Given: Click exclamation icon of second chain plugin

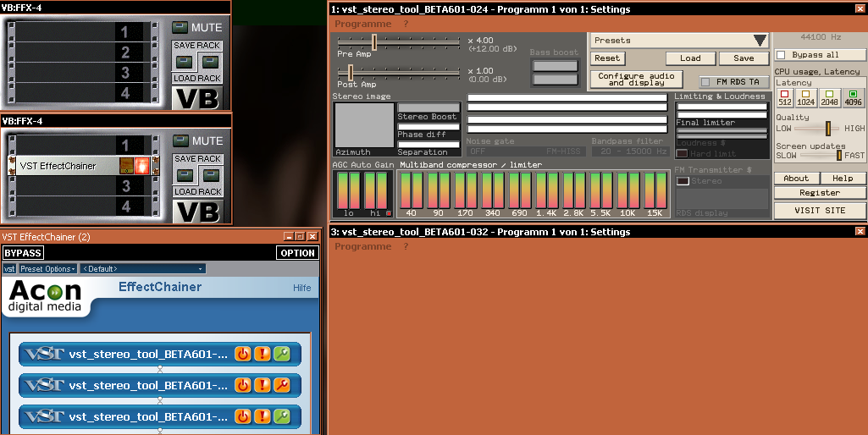Looking at the screenshot, I should coord(262,384).
